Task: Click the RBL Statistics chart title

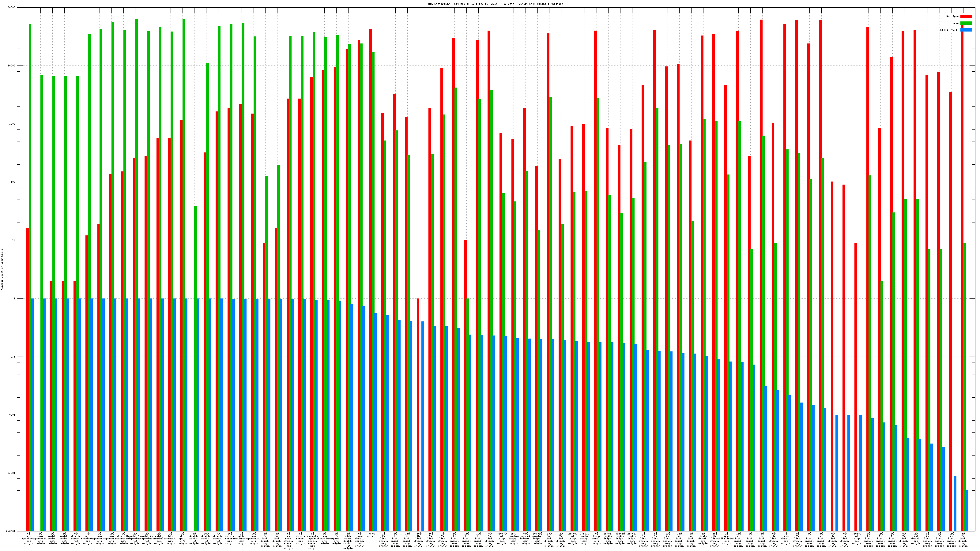Action: point(495,4)
